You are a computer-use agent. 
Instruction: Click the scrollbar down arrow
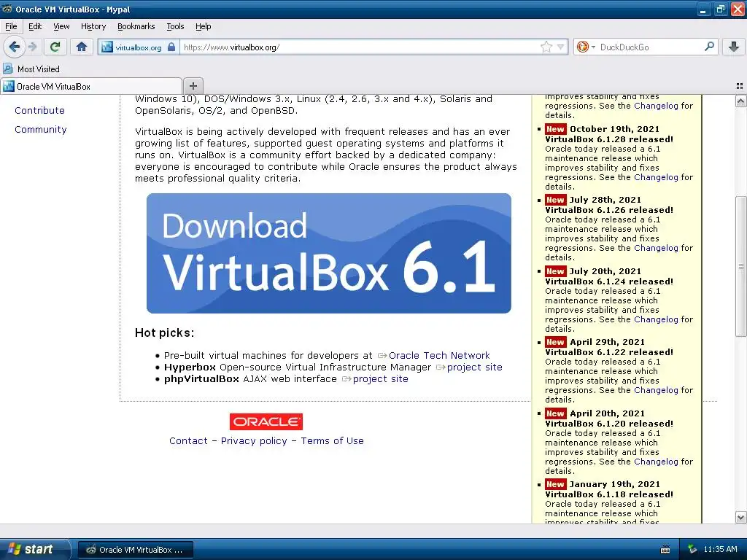740,517
